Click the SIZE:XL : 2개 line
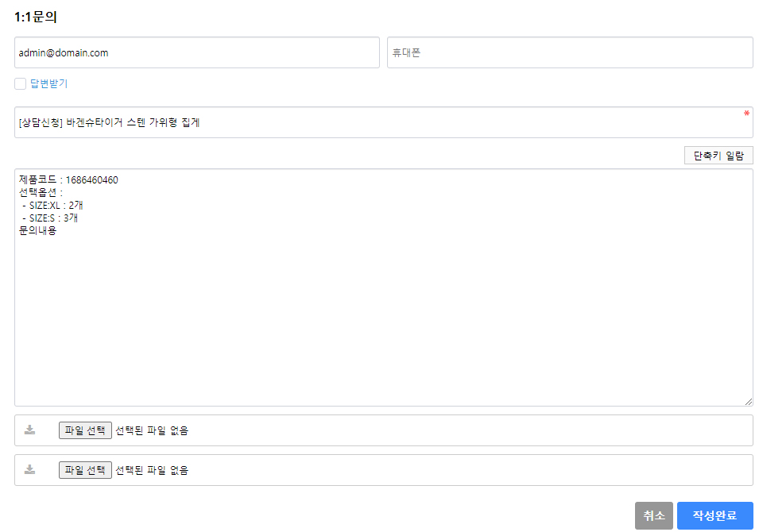 52,206
